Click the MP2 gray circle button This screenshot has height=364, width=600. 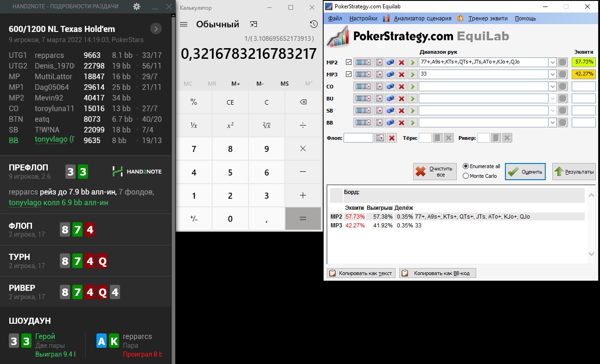point(562,62)
